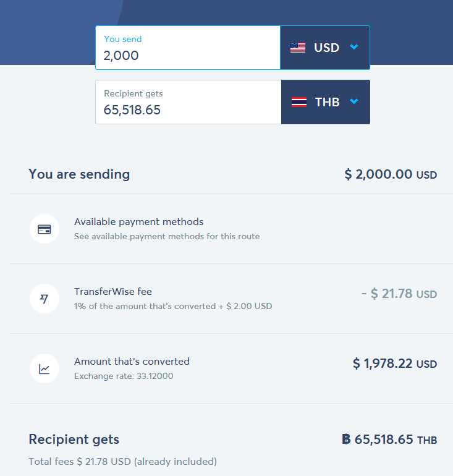Click the Thailand flag icon
The image size is (453, 476).
[x=299, y=102]
